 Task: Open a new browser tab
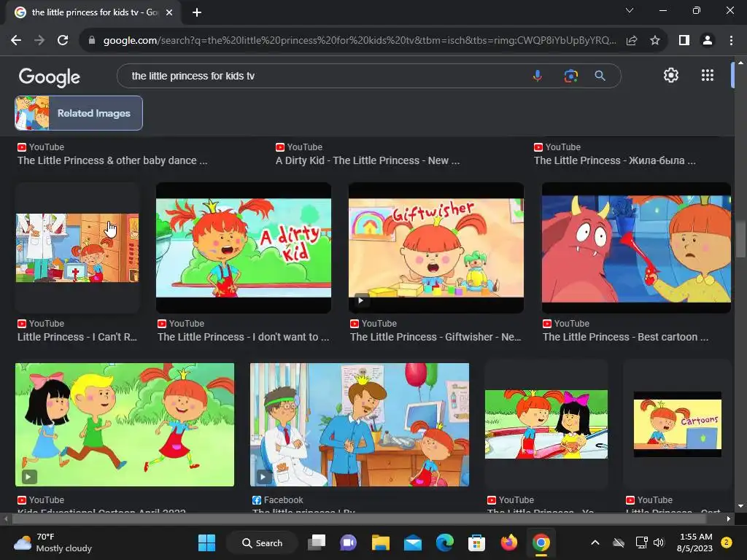[197, 12]
